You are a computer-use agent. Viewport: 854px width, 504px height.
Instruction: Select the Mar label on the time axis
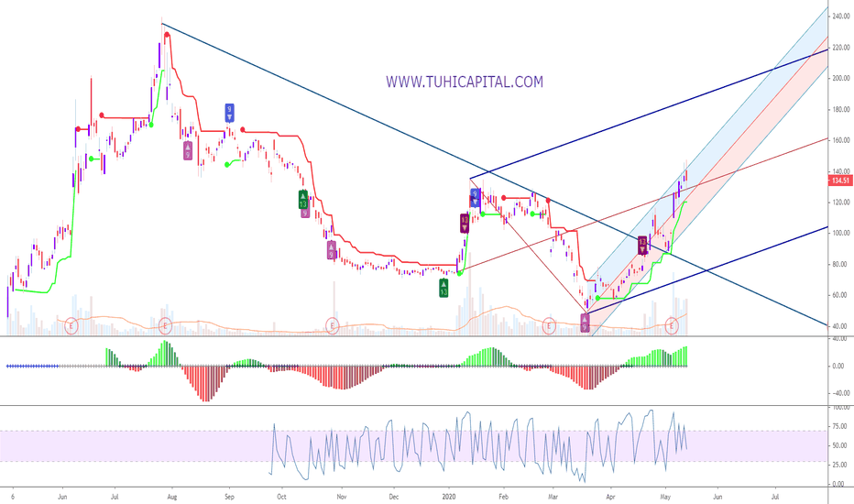(553, 497)
